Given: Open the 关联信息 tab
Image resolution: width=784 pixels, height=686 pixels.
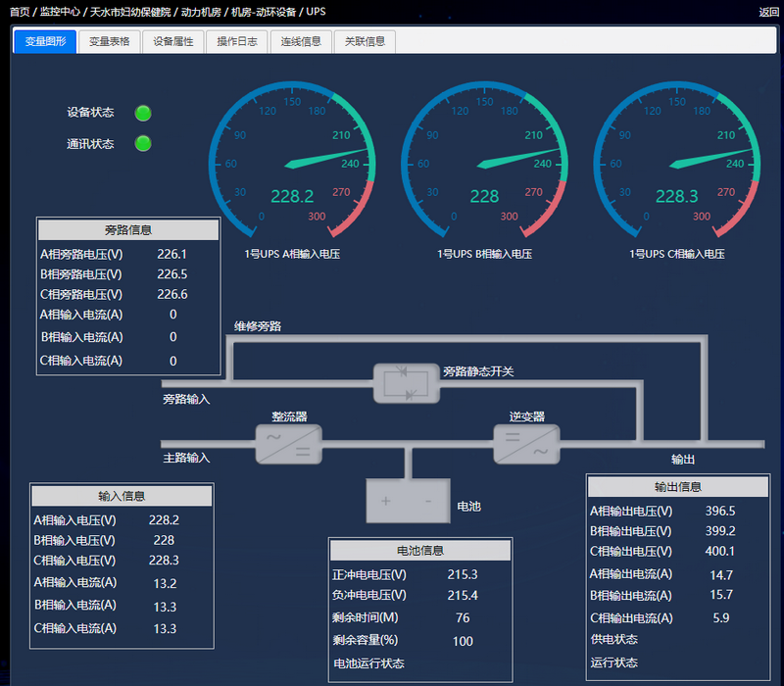Looking at the screenshot, I should 365,41.
